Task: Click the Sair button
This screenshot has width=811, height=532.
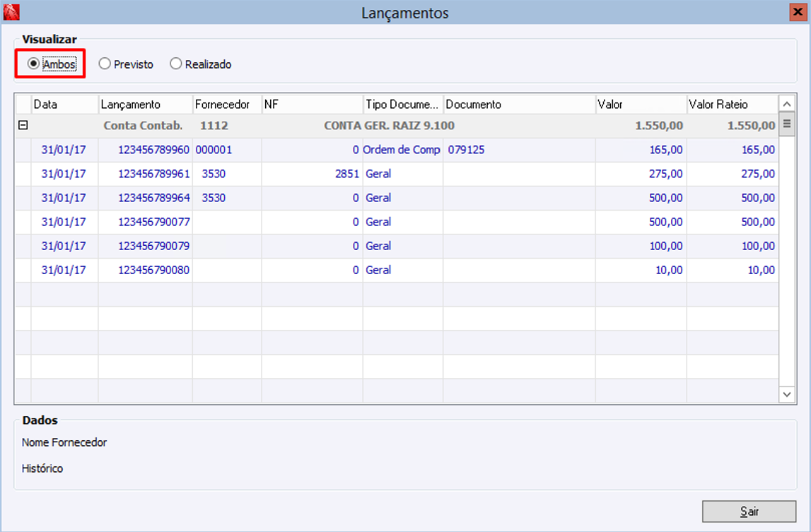Action: click(749, 512)
